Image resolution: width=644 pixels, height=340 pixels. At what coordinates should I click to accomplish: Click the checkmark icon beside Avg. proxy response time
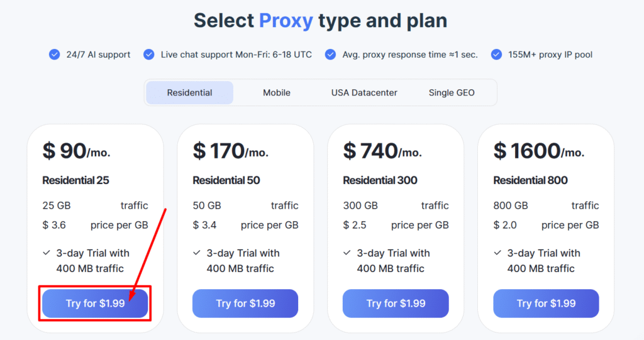330,55
